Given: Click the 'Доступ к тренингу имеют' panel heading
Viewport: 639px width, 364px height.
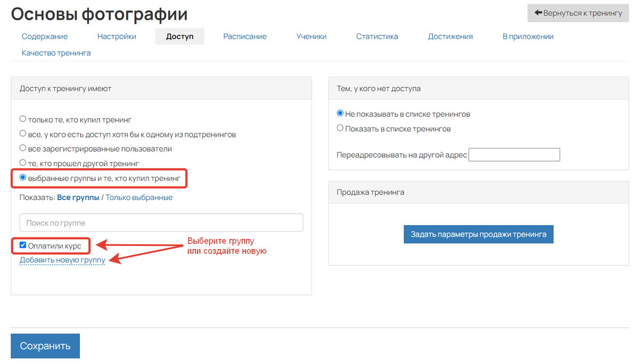Looking at the screenshot, I should point(65,88).
